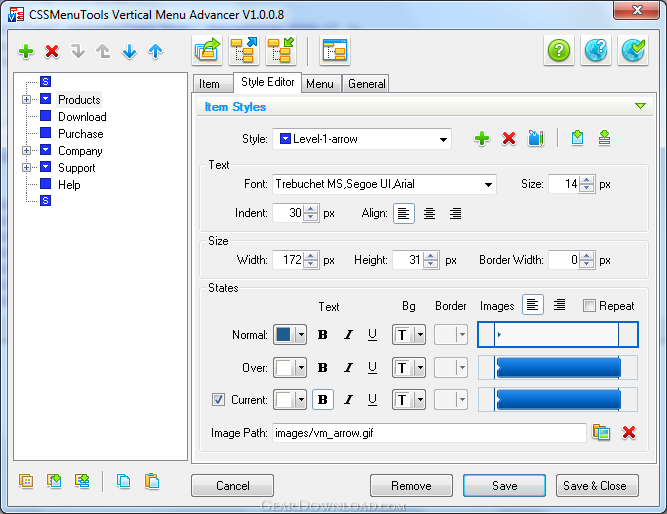
Task: Switch to the General tab
Action: pyautogui.click(x=366, y=84)
